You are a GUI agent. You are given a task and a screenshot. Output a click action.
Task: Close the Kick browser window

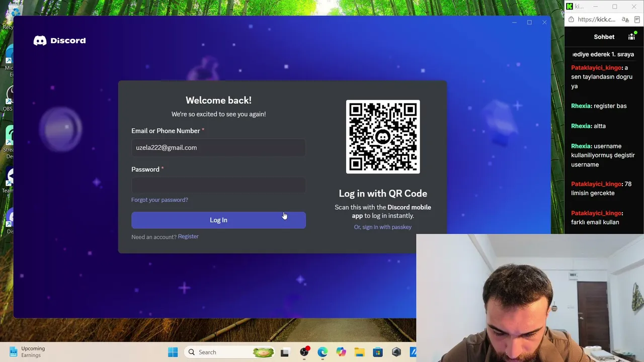coord(634,7)
